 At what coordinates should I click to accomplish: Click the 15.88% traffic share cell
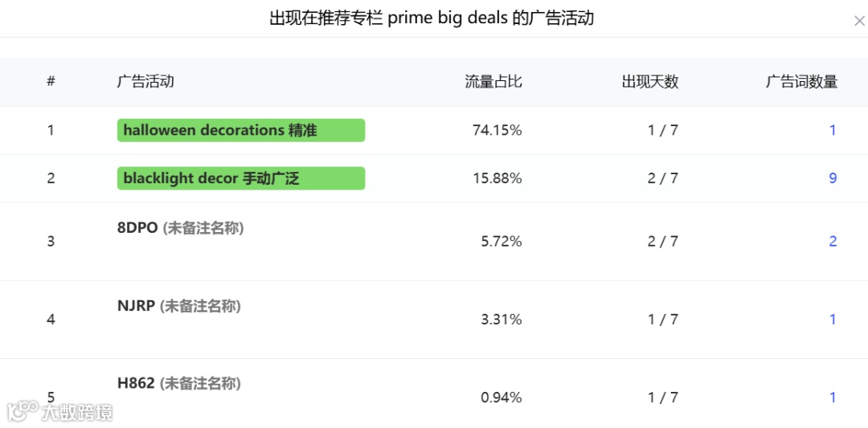(497, 178)
